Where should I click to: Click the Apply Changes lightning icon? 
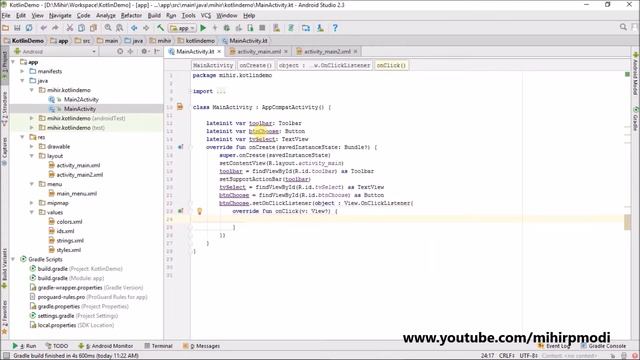coord(215,28)
